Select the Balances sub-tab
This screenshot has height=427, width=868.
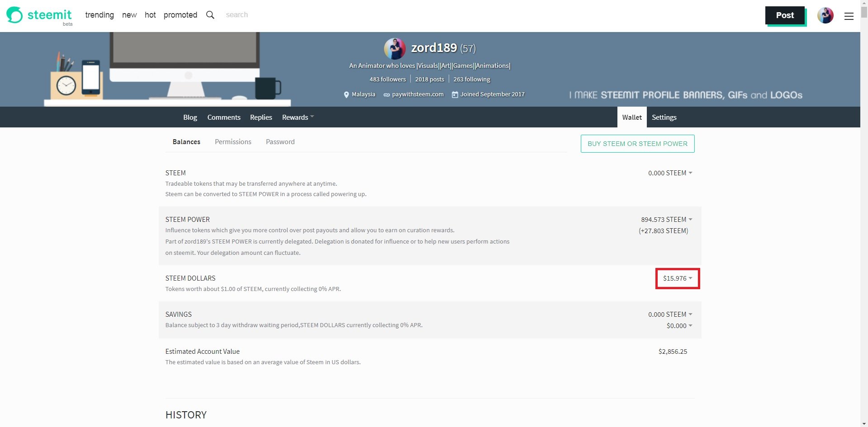tap(186, 142)
